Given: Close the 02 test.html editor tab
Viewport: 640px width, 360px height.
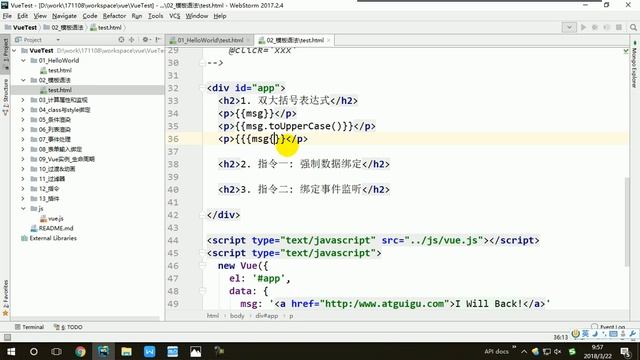Looking at the screenshot, I should click(329, 40).
